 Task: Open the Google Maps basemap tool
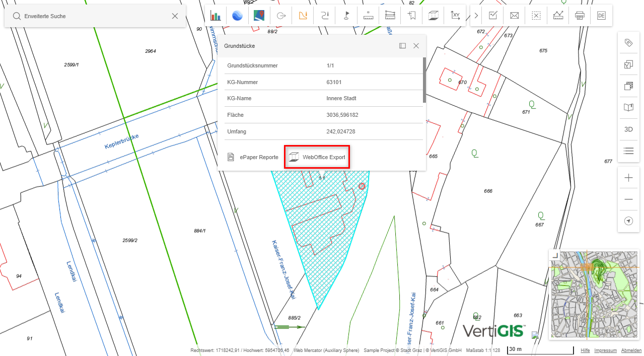click(259, 15)
